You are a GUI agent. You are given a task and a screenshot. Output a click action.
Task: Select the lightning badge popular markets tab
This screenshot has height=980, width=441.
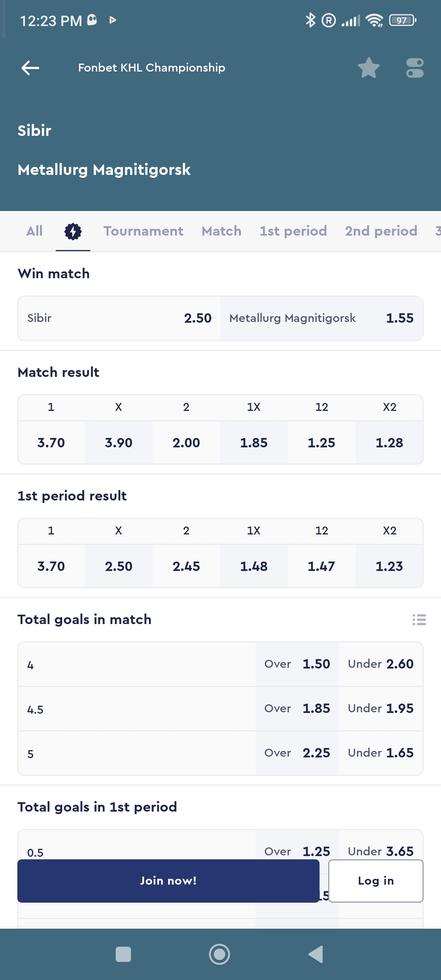pyautogui.click(x=73, y=231)
